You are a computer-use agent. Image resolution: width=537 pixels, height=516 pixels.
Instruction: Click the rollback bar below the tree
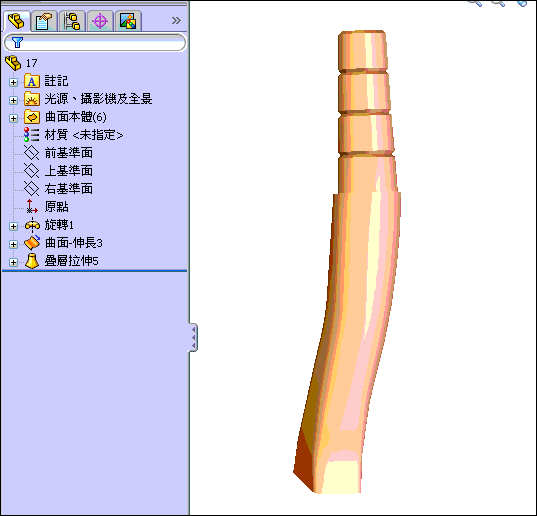(95, 271)
